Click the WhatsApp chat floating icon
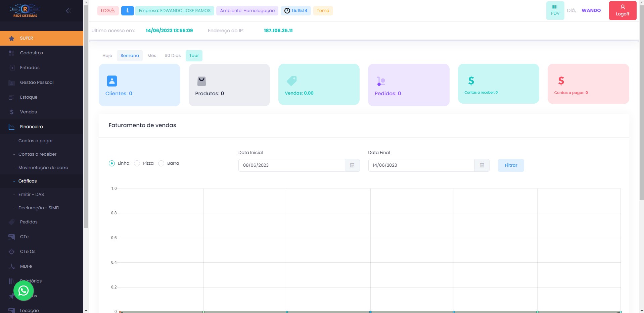644x313 pixels. click(24, 291)
